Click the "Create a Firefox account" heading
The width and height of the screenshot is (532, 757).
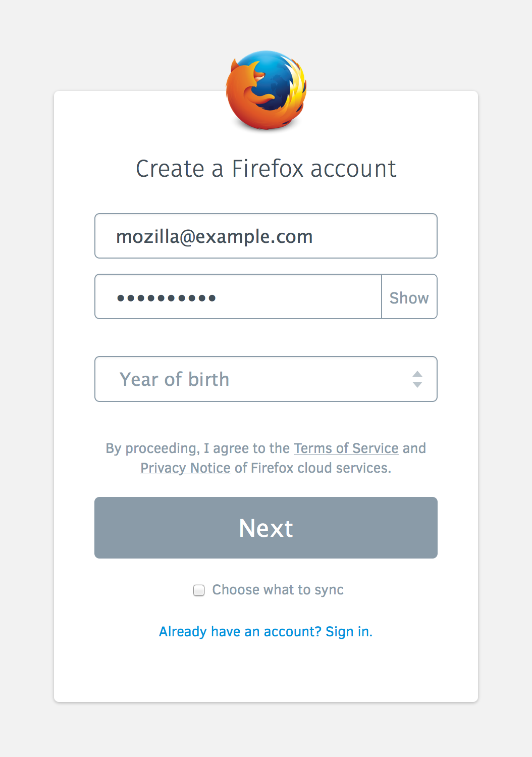(266, 169)
